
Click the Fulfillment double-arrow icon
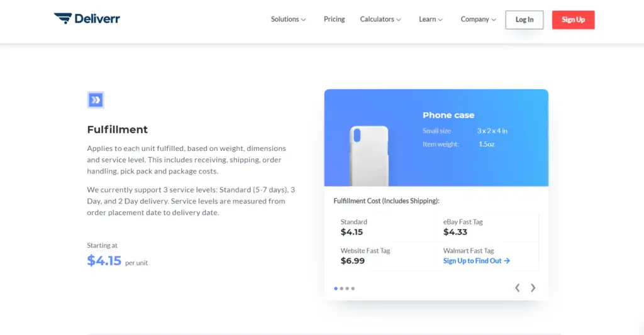[x=96, y=100]
